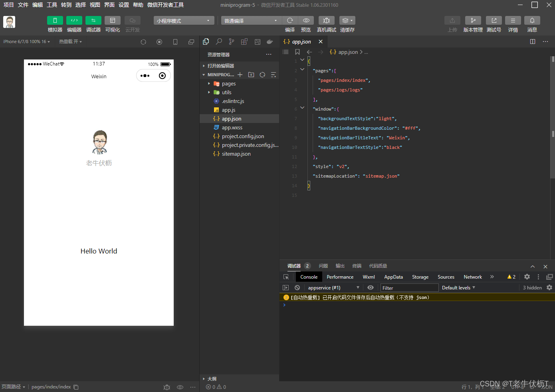
Task: Close the app.json editor tab
Action: (321, 42)
